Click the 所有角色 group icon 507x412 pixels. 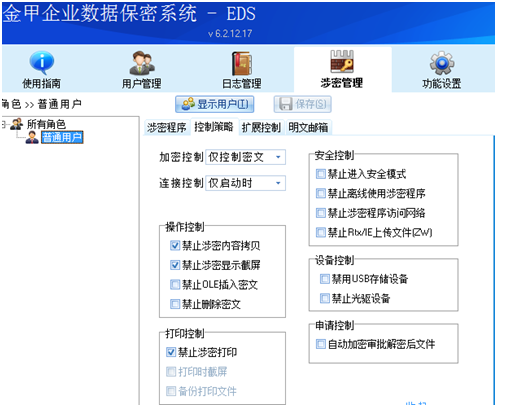16,124
